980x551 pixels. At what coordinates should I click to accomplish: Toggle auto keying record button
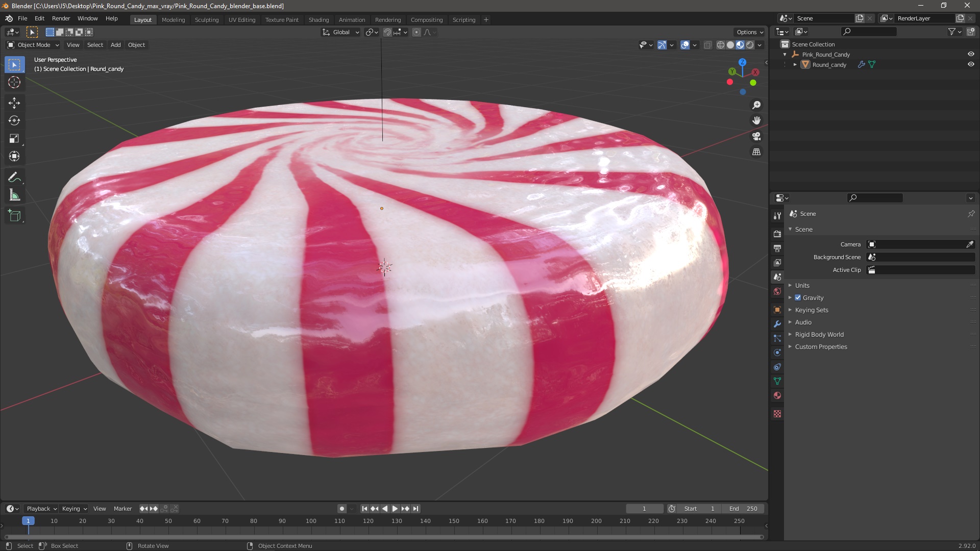coord(341,509)
